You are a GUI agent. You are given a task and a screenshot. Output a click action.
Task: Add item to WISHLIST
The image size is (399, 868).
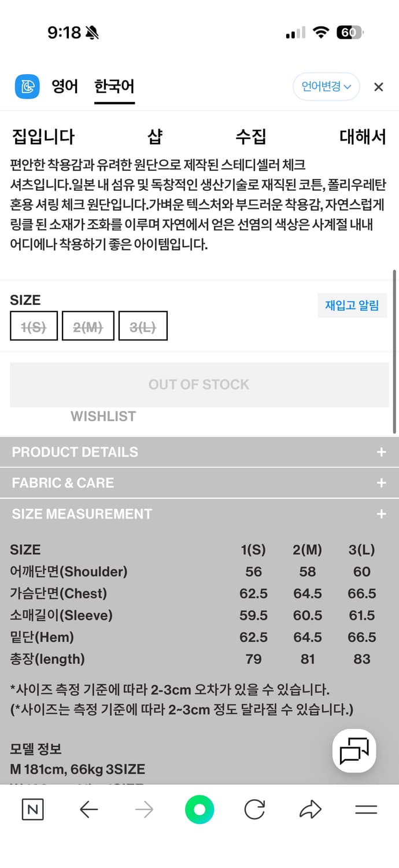click(103, 416)
